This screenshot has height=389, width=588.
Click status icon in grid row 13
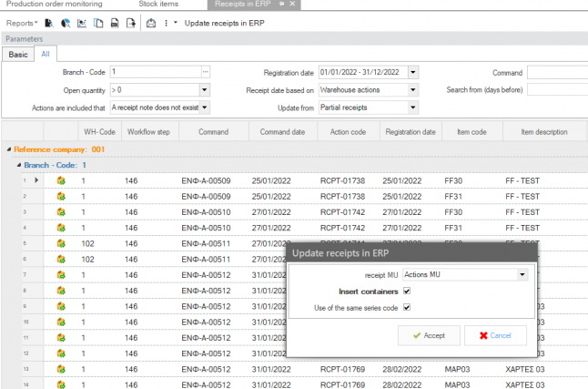pos(61,370)
